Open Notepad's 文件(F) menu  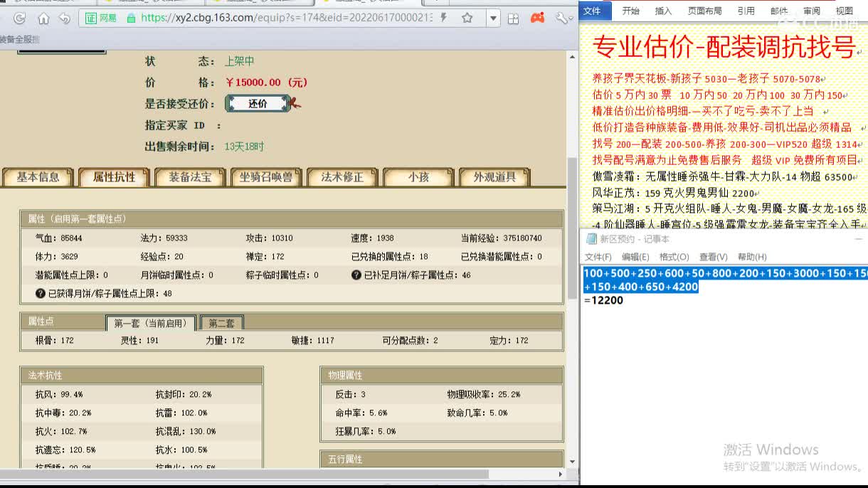pyautogui.click(x=598, y=257)
